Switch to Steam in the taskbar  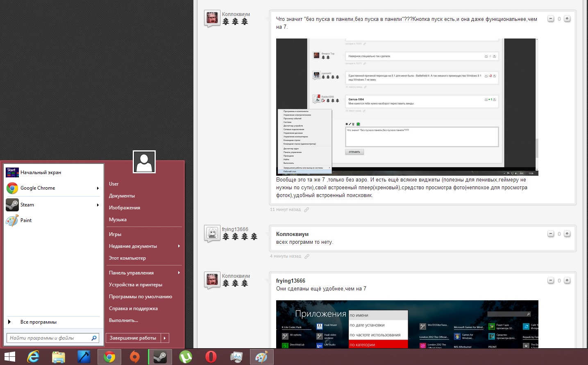point(160,357)
